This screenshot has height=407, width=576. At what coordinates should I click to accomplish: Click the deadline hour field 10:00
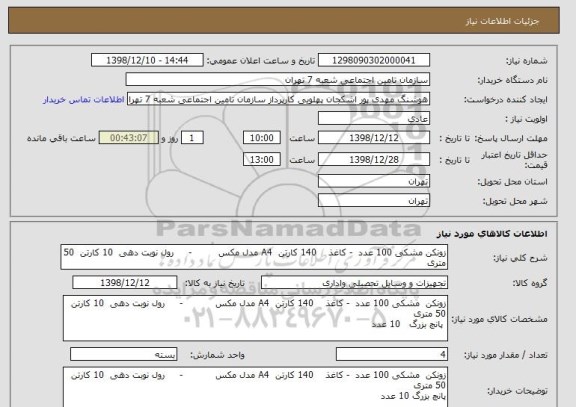[x=262, y=138]
